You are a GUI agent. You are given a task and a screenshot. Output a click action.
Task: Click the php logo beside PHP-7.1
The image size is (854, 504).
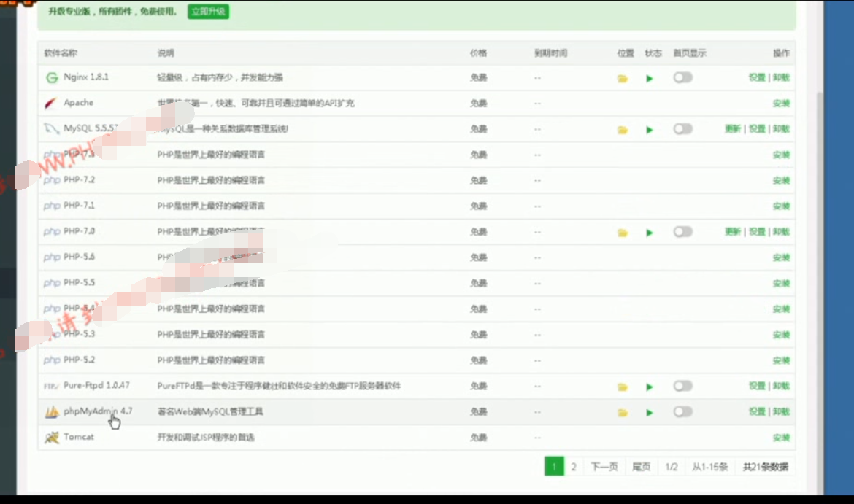[x=52, y=206]
